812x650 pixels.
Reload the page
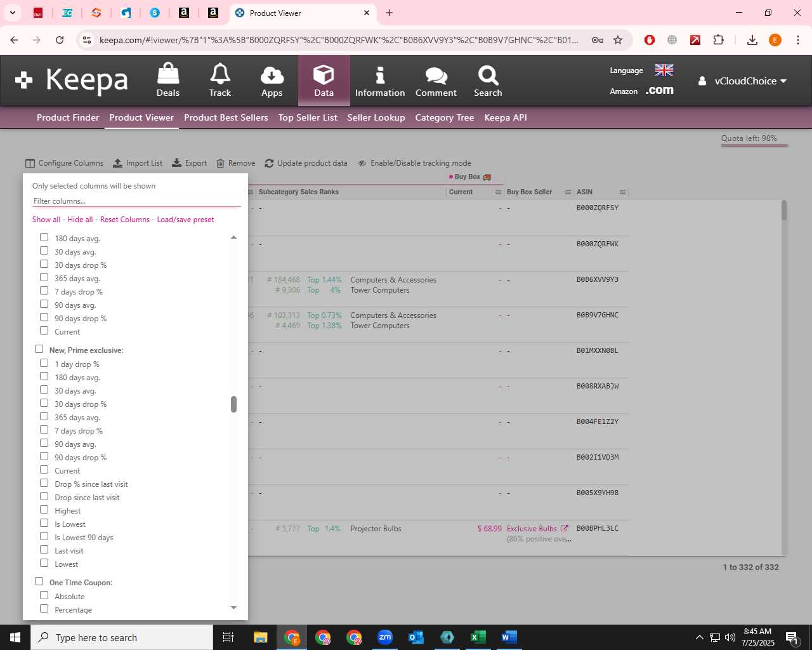pos(60,40)
